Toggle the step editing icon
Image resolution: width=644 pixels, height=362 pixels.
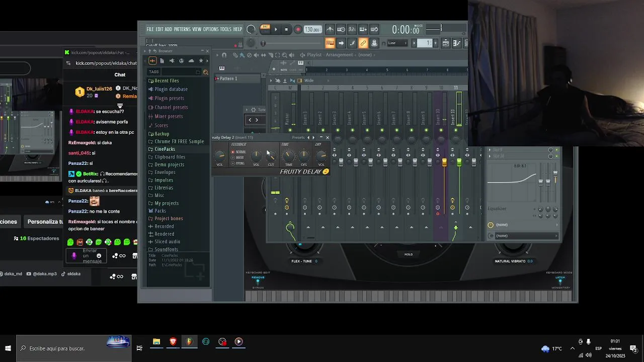coord(352,43)
